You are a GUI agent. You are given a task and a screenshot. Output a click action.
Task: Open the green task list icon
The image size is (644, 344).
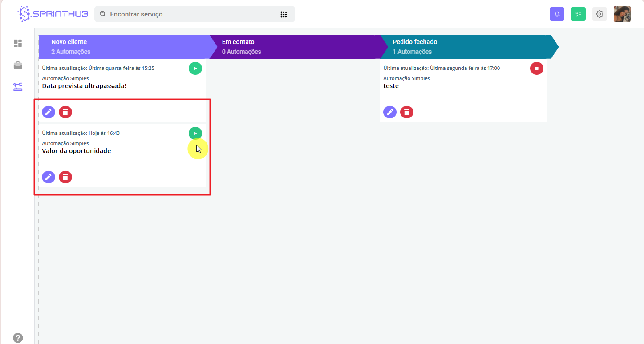tap(578, 14)
